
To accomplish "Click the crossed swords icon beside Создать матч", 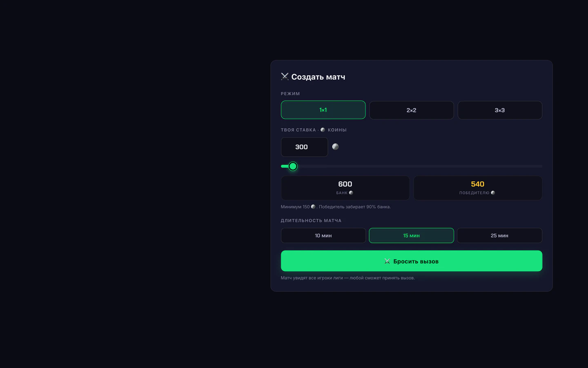I will tap(285, 76).
